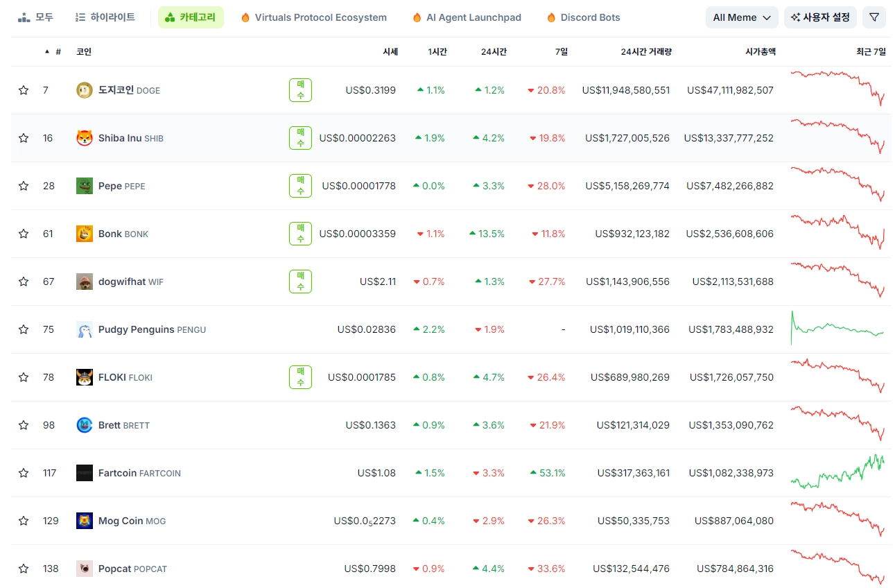This screenshot has width=895, height=588.
Task: Sort by 시가총액 column
Action: tap(761, 52)
